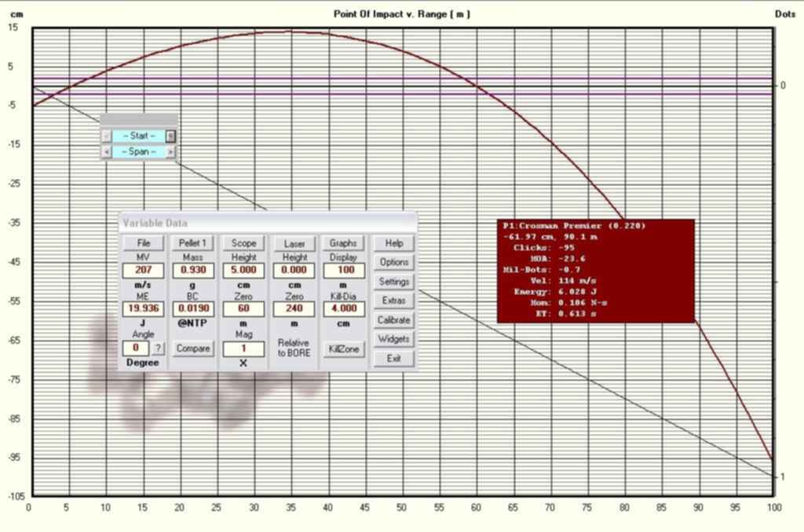Click the angle question mark help button
This screenshot has width=804, height=532.
(x=158, y=348)
